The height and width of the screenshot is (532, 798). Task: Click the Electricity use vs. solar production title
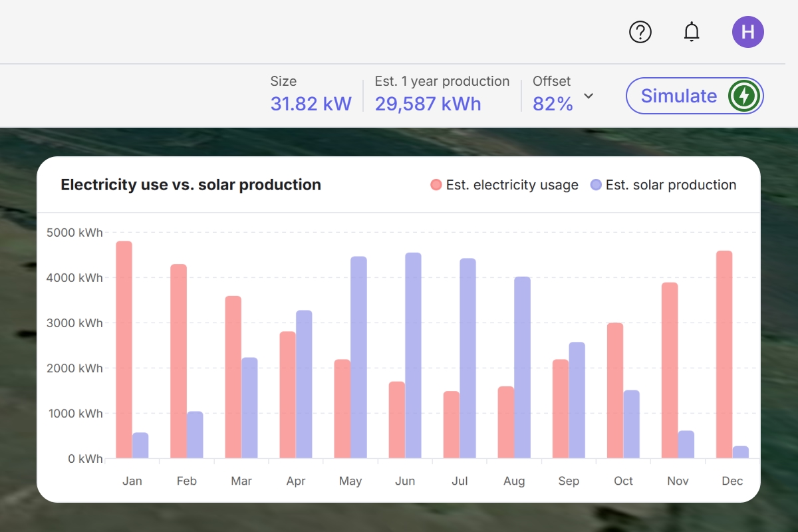coord(191,185)
